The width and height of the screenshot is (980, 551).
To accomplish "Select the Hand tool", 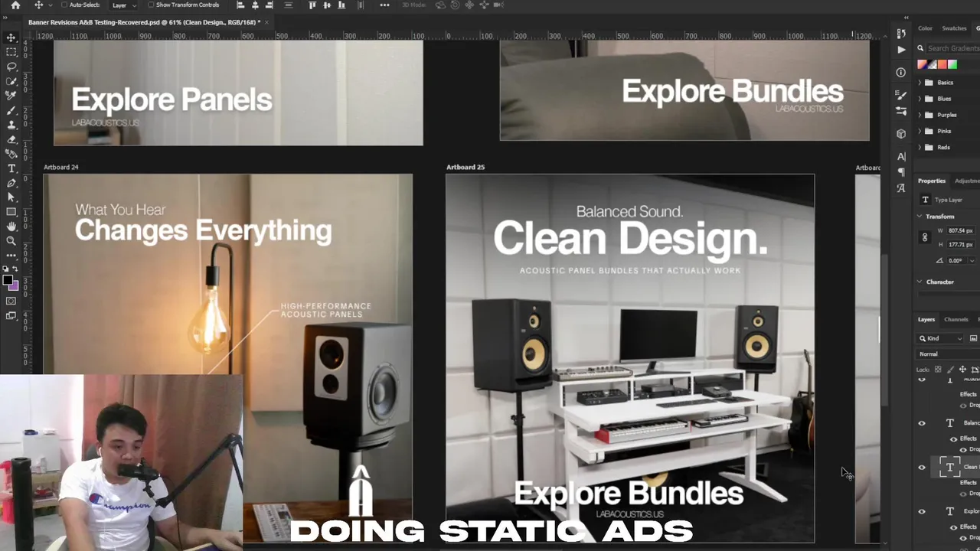I will click(x=11, y=227).
